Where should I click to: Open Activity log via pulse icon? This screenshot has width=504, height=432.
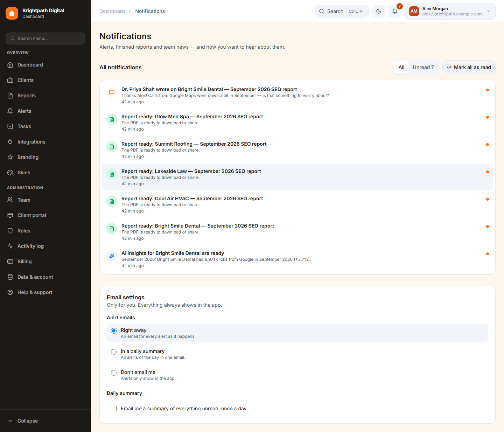coord(10,246)
